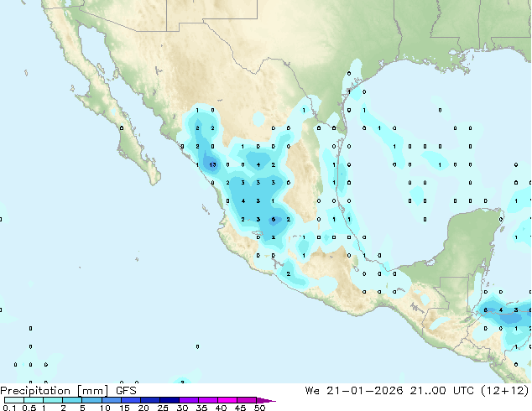
Task: Click the '35' legend scale label
Action: (201, 408)
